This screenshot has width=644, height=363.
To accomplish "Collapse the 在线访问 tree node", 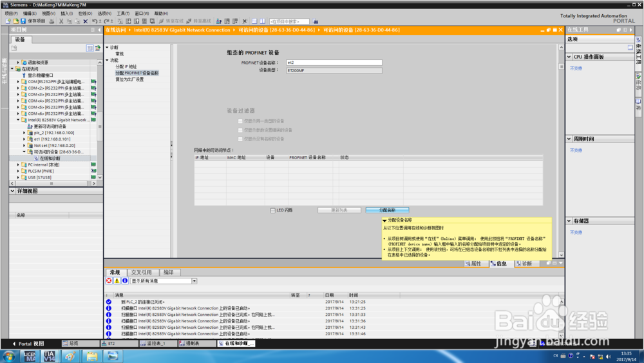I will pyautogui.click(x=12, y=68).
